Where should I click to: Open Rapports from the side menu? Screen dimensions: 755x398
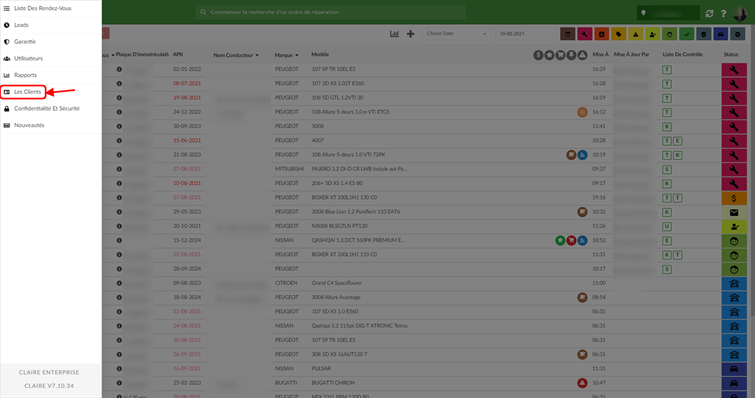tap(25, 75)
